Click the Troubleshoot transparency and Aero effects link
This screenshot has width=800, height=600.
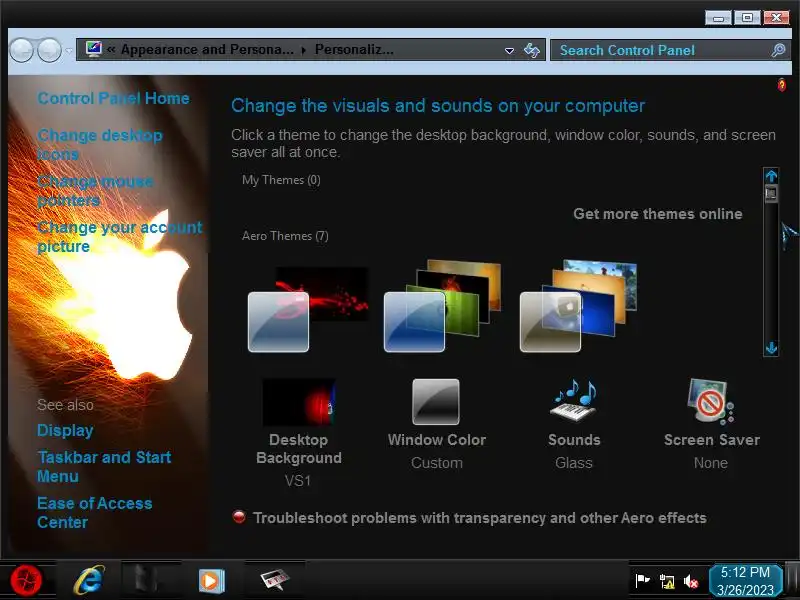pyautogui.click(x=480, y=518)
